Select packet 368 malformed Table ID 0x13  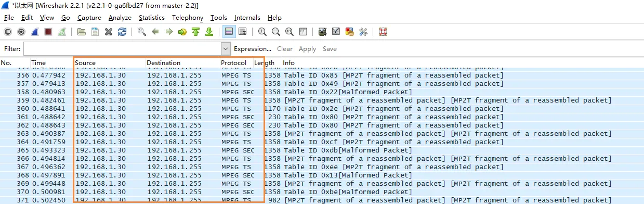coord(322,175)
